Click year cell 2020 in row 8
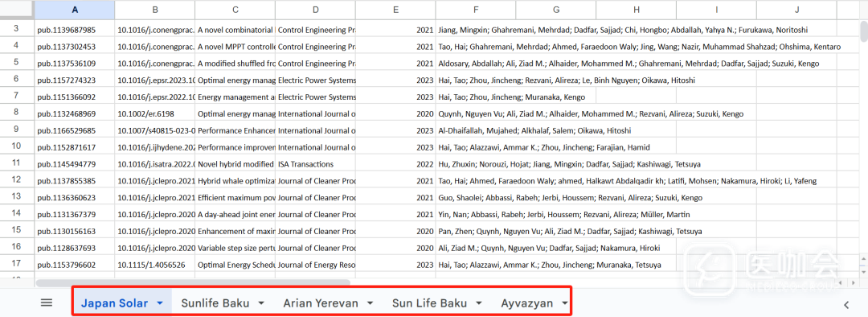 [x=395, y=114]
